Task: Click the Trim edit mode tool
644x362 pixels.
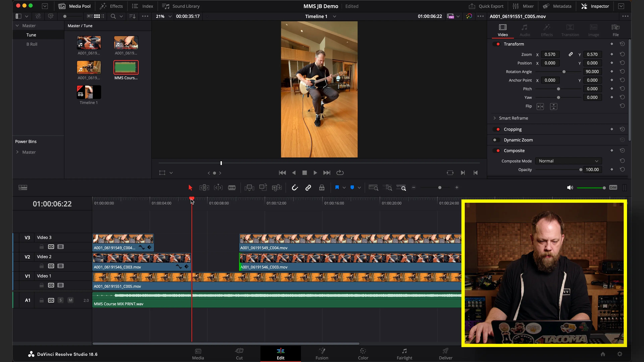Action: [x=204, y=188]
